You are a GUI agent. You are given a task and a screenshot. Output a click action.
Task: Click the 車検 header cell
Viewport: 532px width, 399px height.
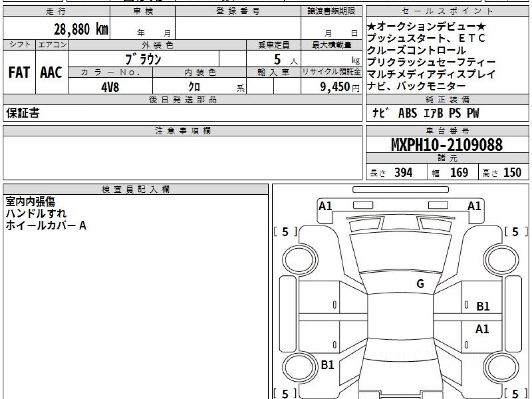click(x=143, y=12)
